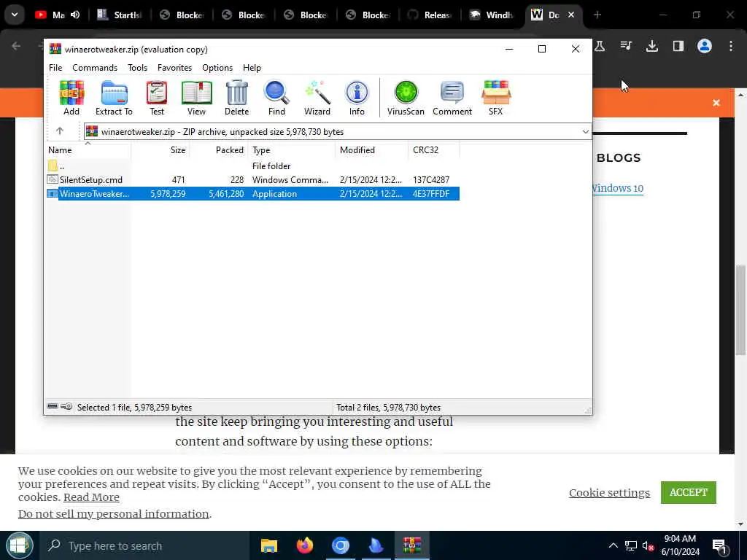Run the VirusScan toolbar icon

click(406, 98)
